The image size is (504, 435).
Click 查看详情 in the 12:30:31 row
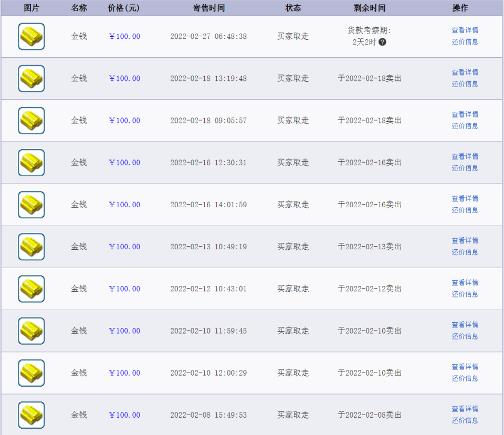coord(465,156)
